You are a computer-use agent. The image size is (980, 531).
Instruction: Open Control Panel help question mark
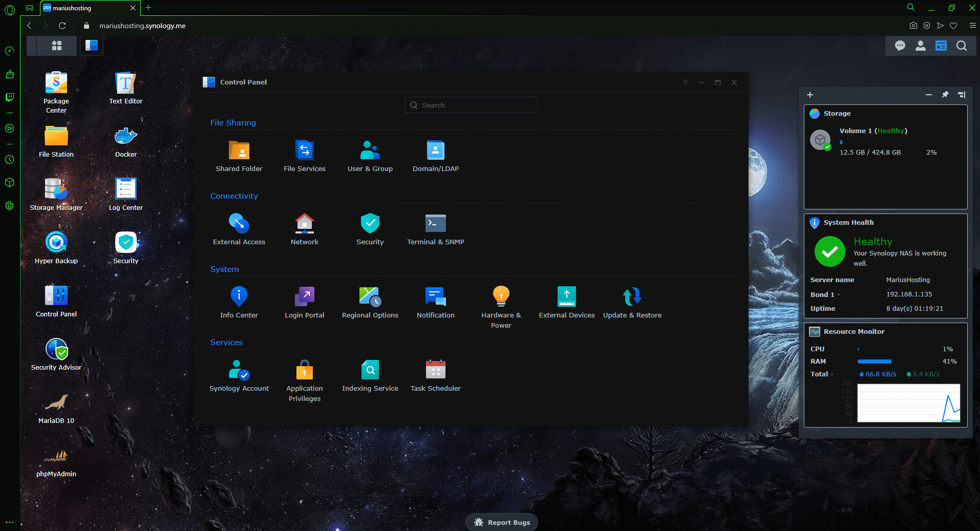point(685,82)
